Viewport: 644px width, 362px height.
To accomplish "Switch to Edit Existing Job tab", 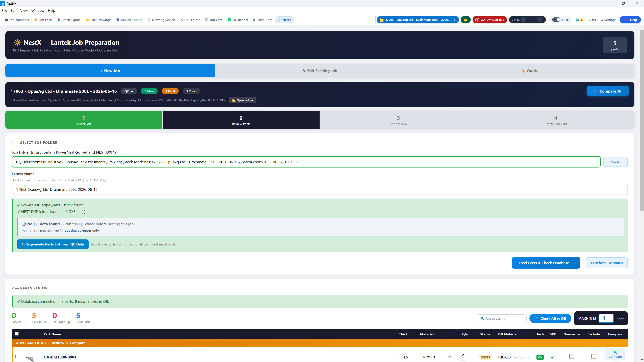I will pyautogui.click(x=320, y=71).
